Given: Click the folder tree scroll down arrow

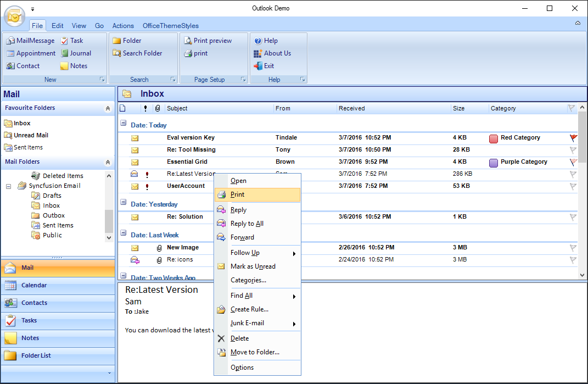Looking at the screenshot, I should point(109,238).
